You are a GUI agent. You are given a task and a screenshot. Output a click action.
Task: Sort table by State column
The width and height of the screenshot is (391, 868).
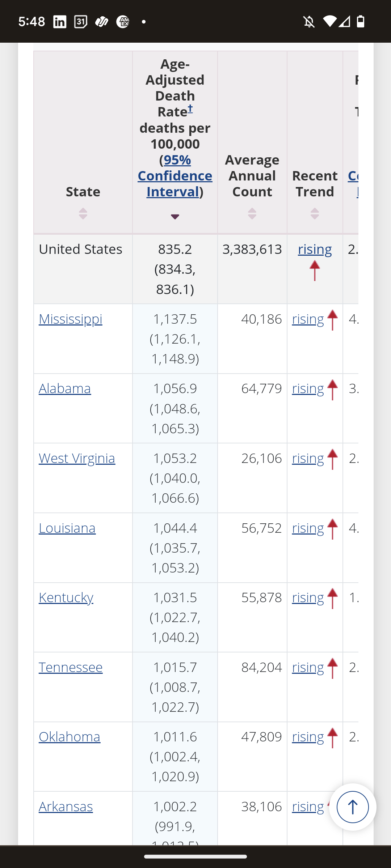pyautogui.click(x=83, y=213)
